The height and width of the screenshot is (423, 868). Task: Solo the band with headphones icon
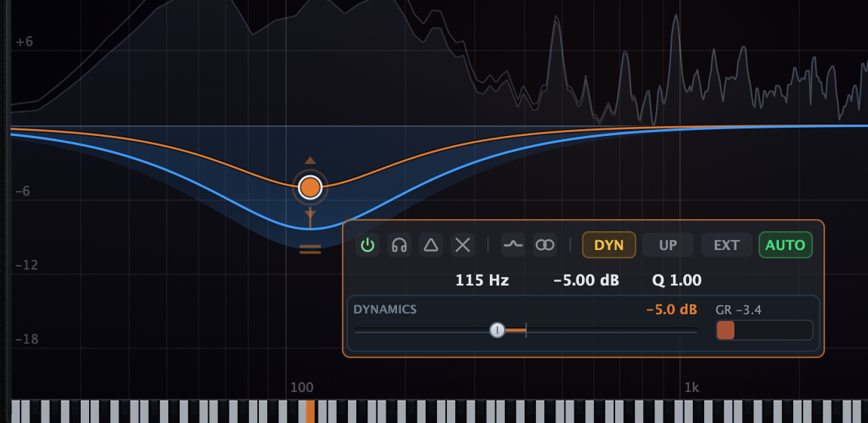click(399, 245)
